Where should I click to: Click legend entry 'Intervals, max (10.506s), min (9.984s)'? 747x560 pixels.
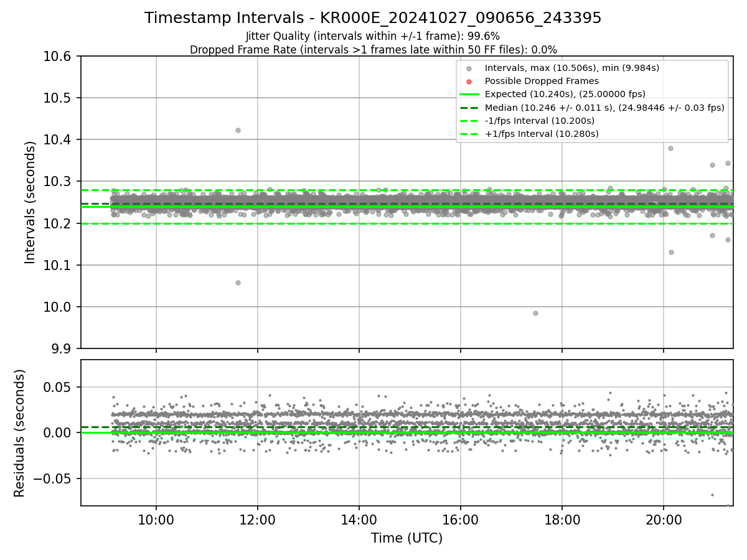pyautogui.click(x=571, y=68)
